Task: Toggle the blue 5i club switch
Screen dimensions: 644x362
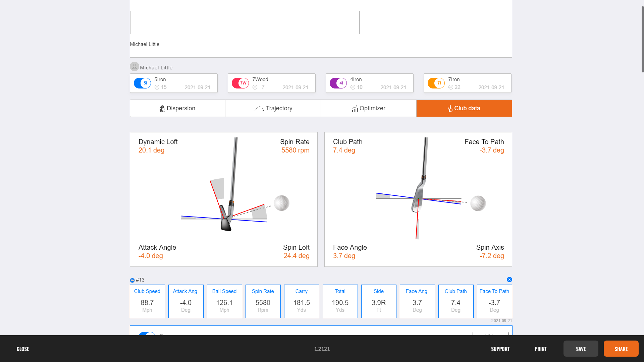Action: pyautogui.click(x=142, y=83)
